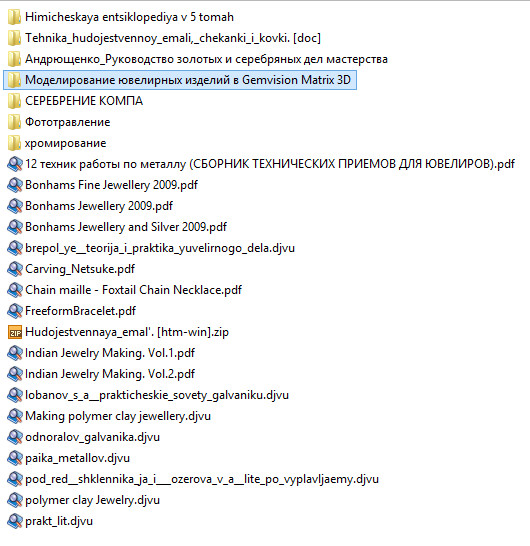
Task: Select Bonhams Fine Jewellery 2009.pdf filename
Action: pyautogui.click(x=111, y=185)
